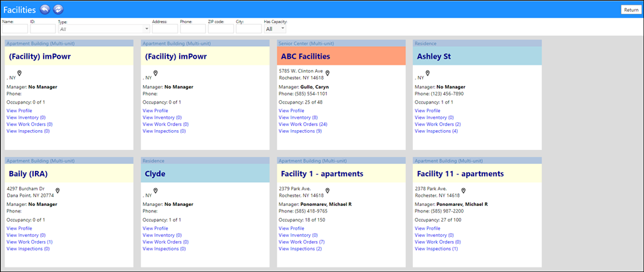Viewport: 644px width, 272px height.
Task: Focus the ID filter field
Action: (x=43, y=28)
